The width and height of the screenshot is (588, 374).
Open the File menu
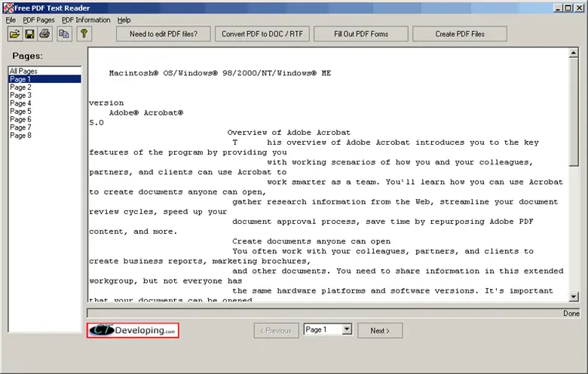[x=11, y=20]
